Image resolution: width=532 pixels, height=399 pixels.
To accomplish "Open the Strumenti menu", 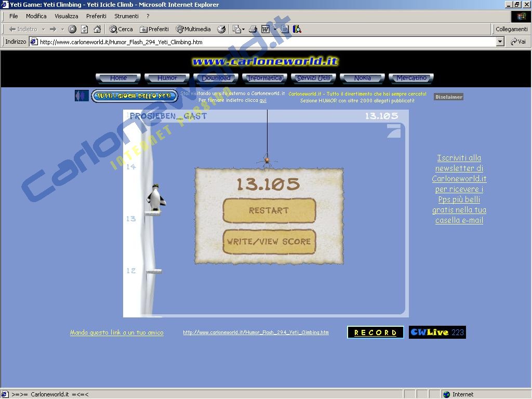I will pyautogui.click(x=127, y=16).
